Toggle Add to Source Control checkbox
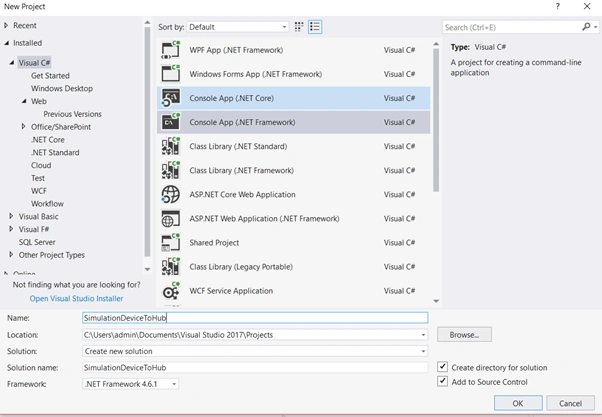Image resolution: width=602 pixels, height=417 pixels. coord(442,381)
